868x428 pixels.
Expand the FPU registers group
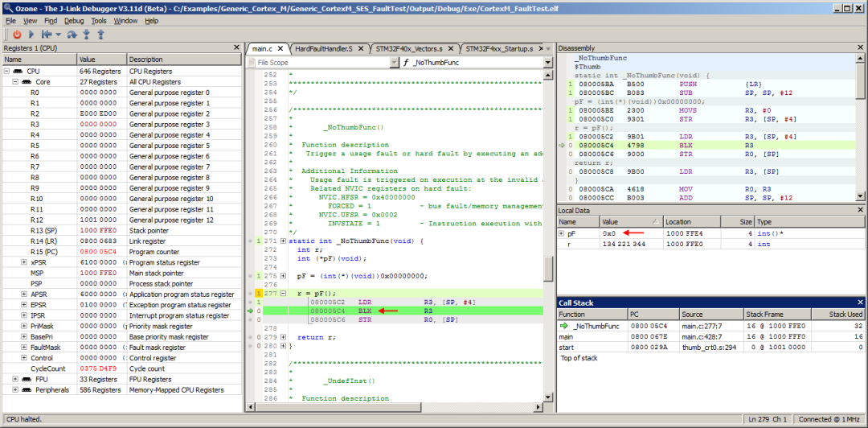coord(15,379)
